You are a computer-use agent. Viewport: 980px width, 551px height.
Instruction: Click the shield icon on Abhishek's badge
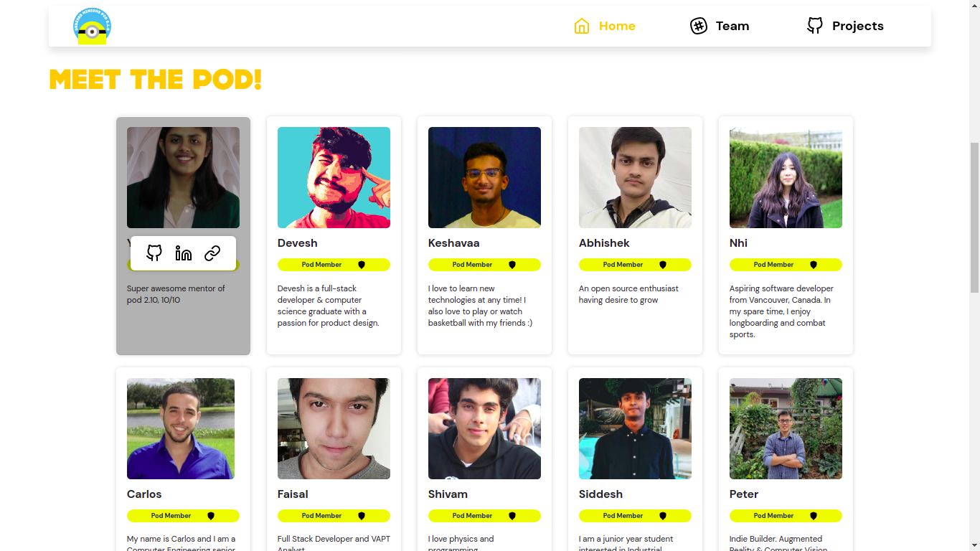click(663, 265)
